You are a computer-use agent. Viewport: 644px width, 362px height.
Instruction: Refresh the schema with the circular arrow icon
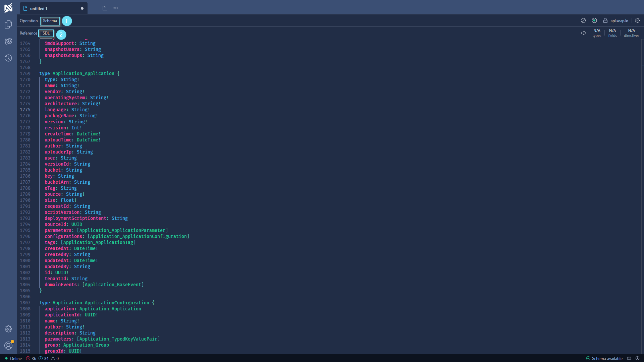coord(594,20)
